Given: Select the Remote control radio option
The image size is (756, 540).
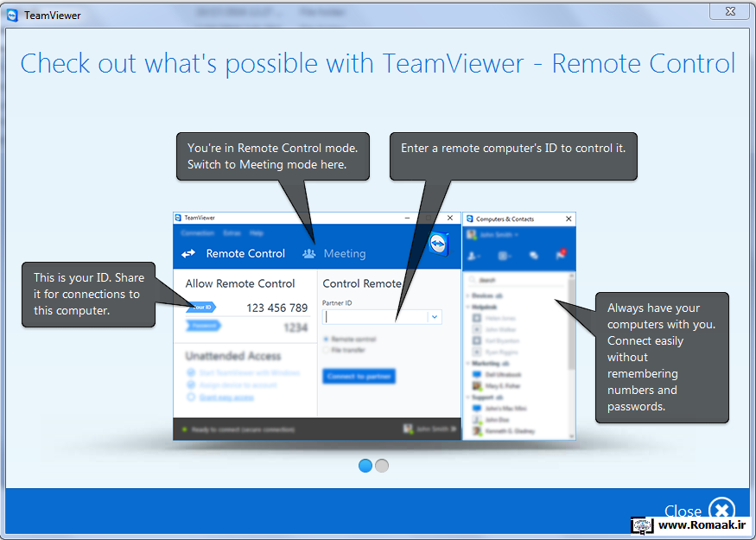Looking at the screenshot, I should 326,340.
